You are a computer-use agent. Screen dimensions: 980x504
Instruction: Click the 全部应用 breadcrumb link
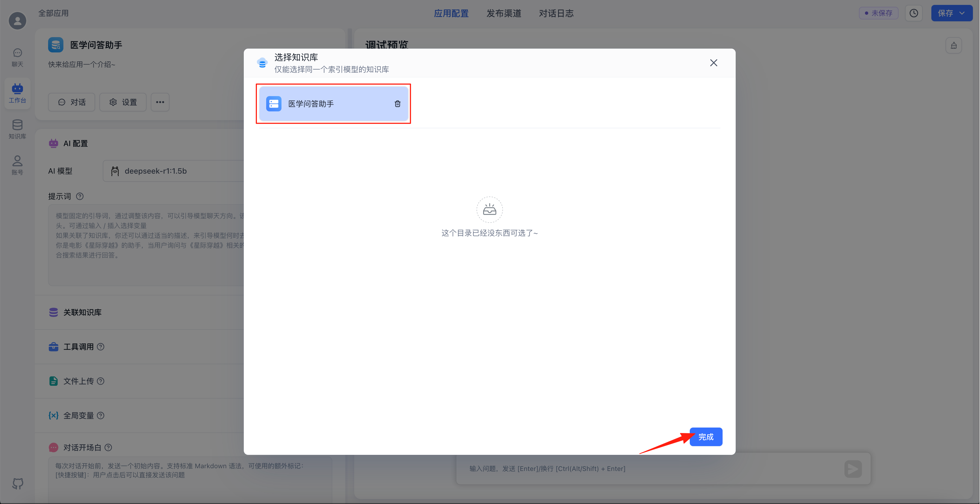click(x=53, y=13)
